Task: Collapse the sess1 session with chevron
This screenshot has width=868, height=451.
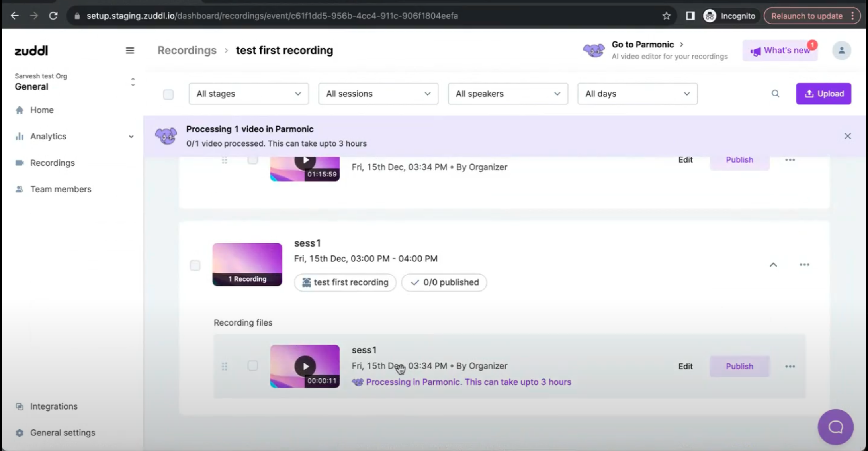Action: [x=773, y=265]
